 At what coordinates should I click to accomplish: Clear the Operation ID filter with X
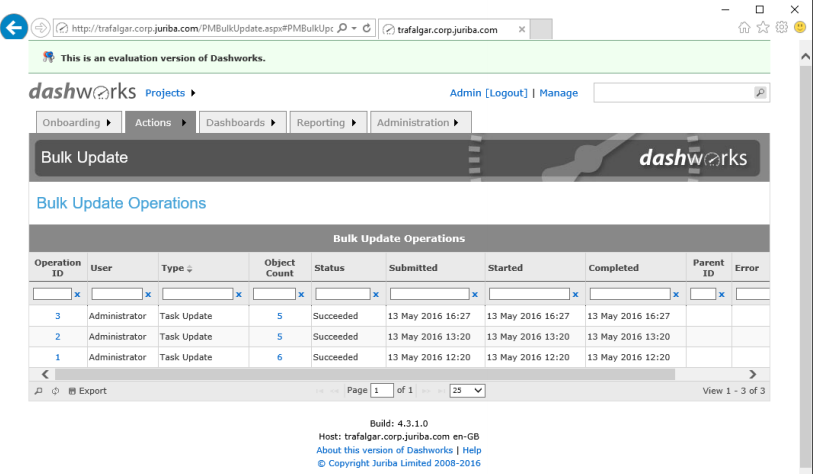click(77, 295)
